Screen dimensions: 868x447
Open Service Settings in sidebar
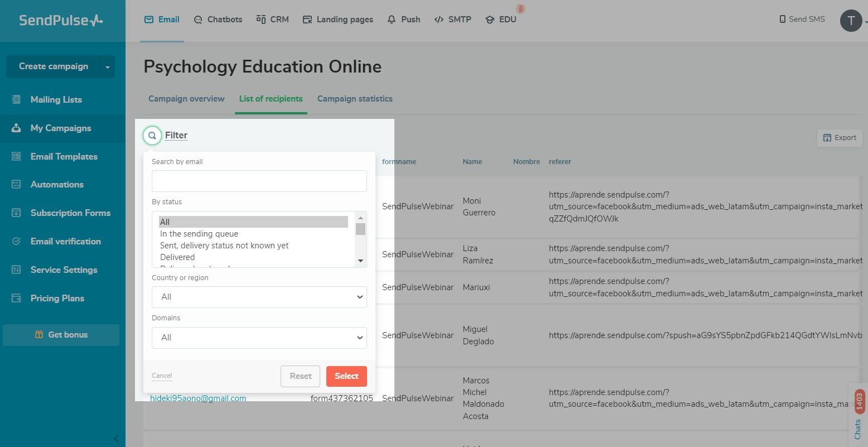click(64, 270)
